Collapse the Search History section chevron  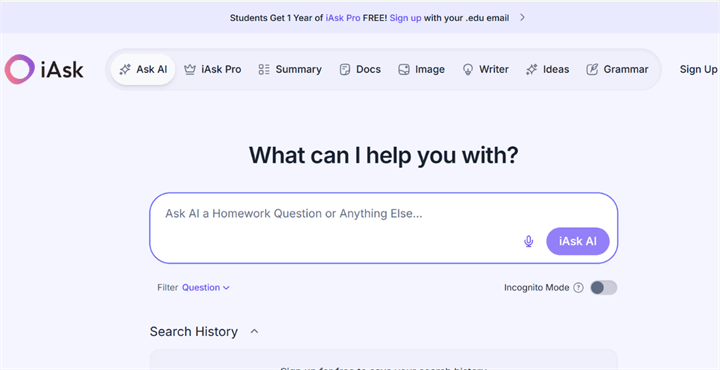click(254, 331)
